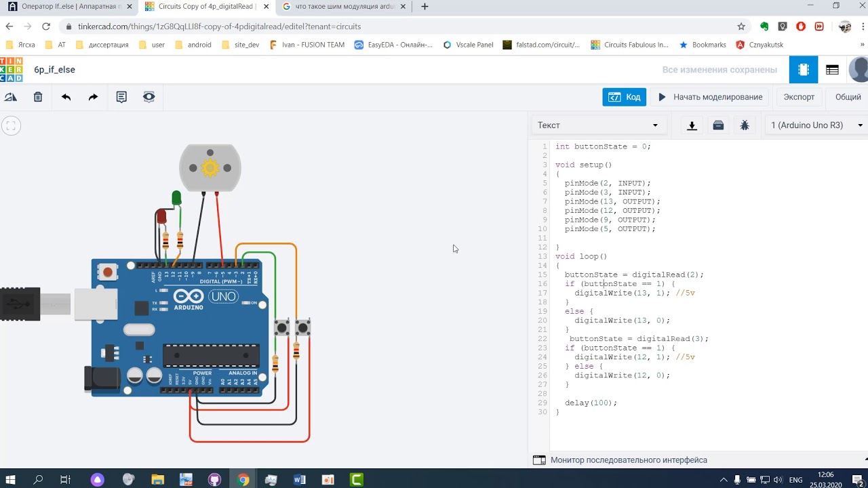
Task: Click the Общий share button
Action: click(848, 97)
